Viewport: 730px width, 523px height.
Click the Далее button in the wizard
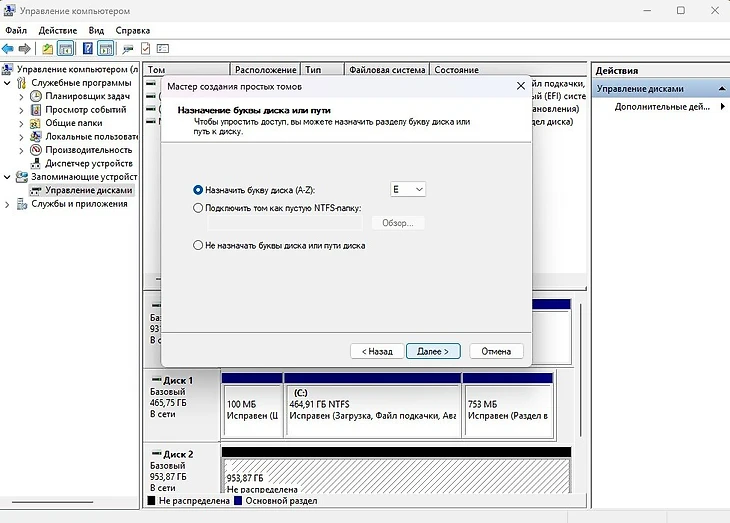pos(433,351)
